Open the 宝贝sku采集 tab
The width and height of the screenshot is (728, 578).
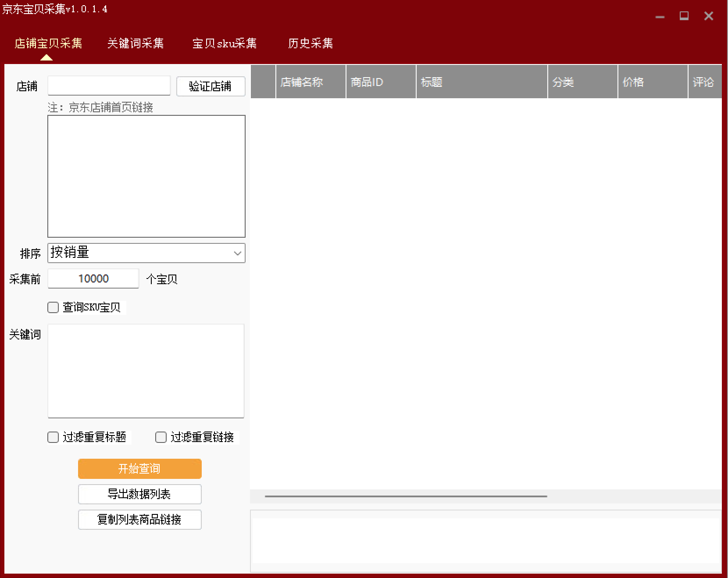225,43
